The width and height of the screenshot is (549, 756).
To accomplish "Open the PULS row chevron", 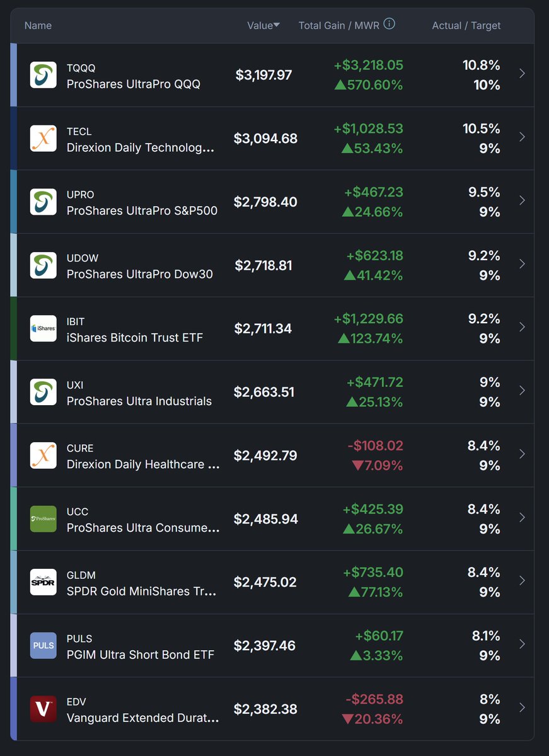I will tap(522, 644).
